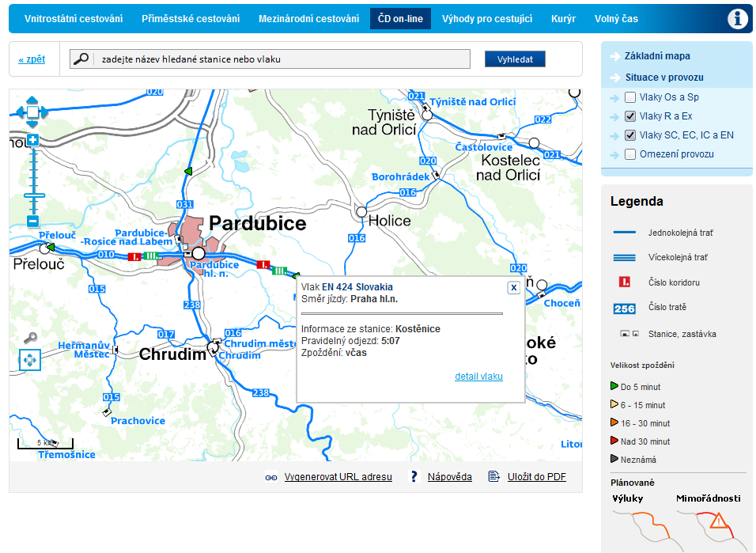Screen dimensions: 756x553
Task: Expand the Základní mapa section
Action: pos(656,56)
